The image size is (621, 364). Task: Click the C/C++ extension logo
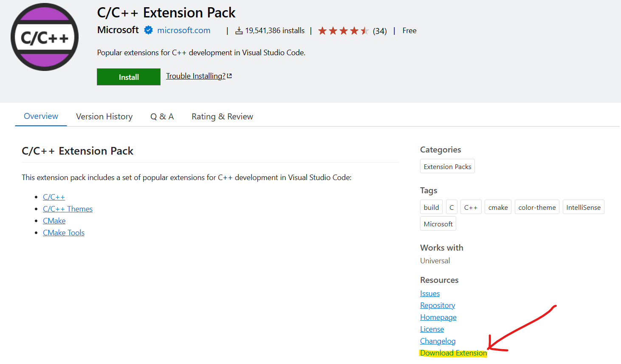click(45, 37)
